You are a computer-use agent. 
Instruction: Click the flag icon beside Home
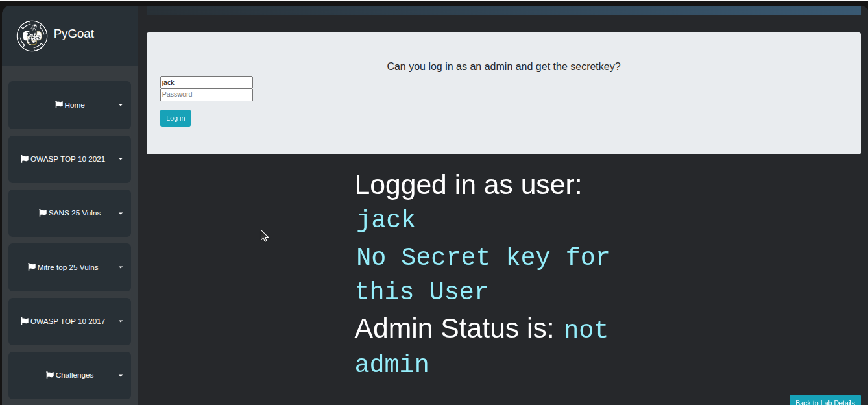[x=59, y=104]
